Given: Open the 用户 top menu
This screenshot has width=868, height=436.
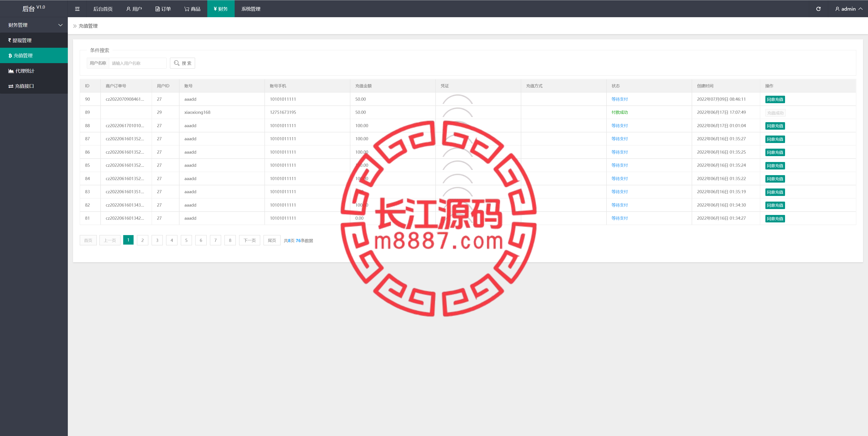Looking at the screenshot, I should click(x=134, y=9).
